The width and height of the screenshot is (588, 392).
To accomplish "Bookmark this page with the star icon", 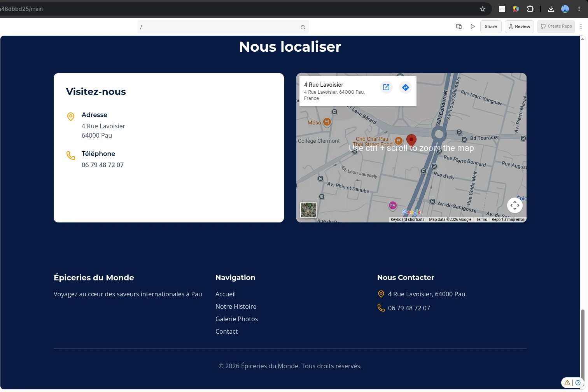I will (x=483, y=9).
